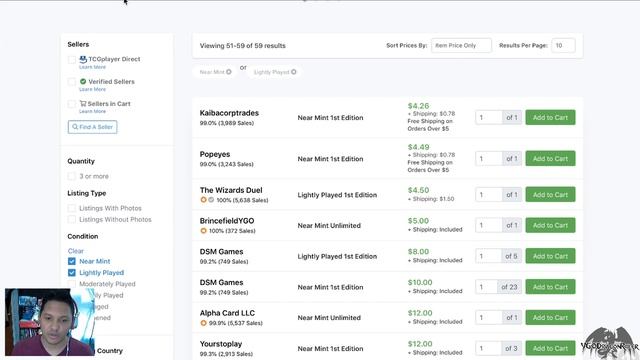Remove the Lightly Played filter chip

[x=293, y=72]
